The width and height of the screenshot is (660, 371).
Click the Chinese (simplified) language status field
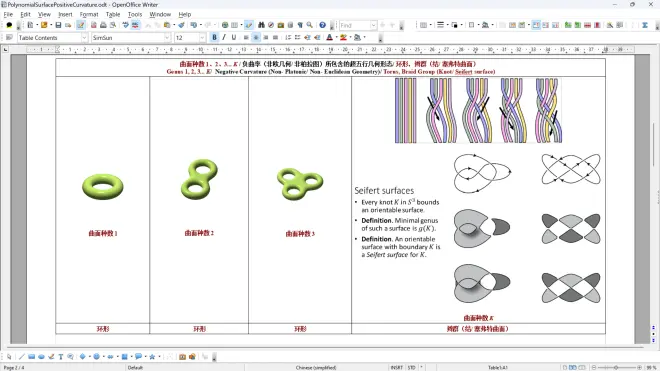tap(316, 367)
